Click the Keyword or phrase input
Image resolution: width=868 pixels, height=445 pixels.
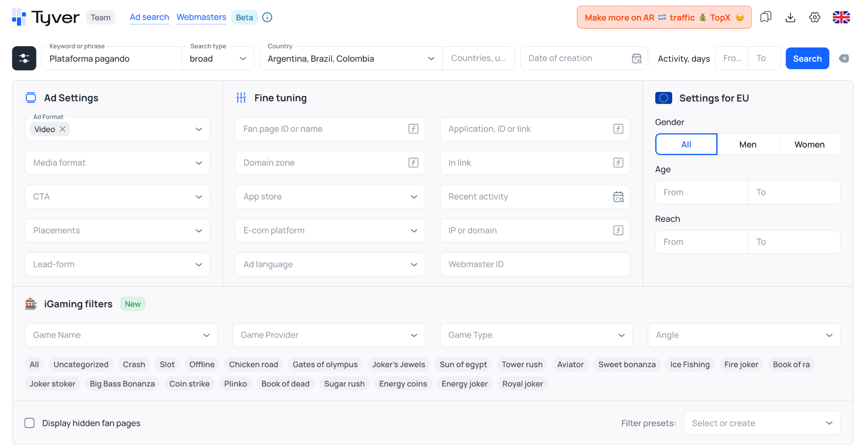[111, 58]
